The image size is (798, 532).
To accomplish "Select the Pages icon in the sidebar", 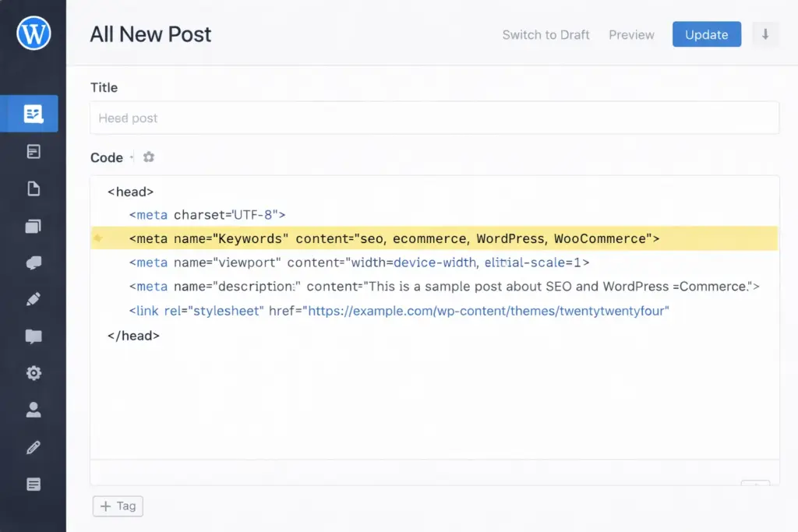I will click(32, 188).
